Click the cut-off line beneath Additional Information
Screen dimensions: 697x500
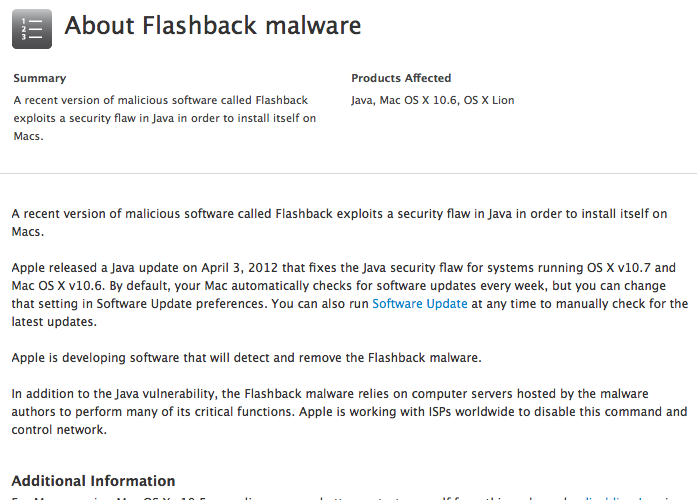[300, 496]
